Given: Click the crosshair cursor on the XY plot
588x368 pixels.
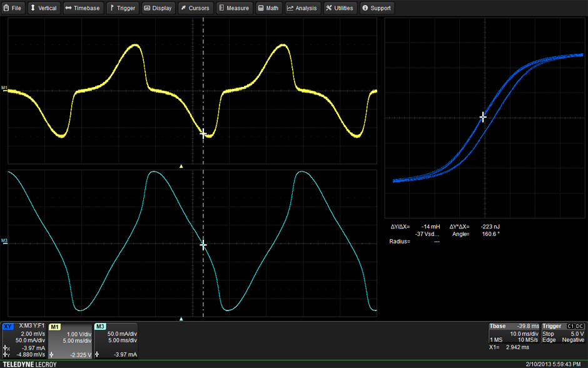Looking at the screenshot, I should click(x=483, y=117).
